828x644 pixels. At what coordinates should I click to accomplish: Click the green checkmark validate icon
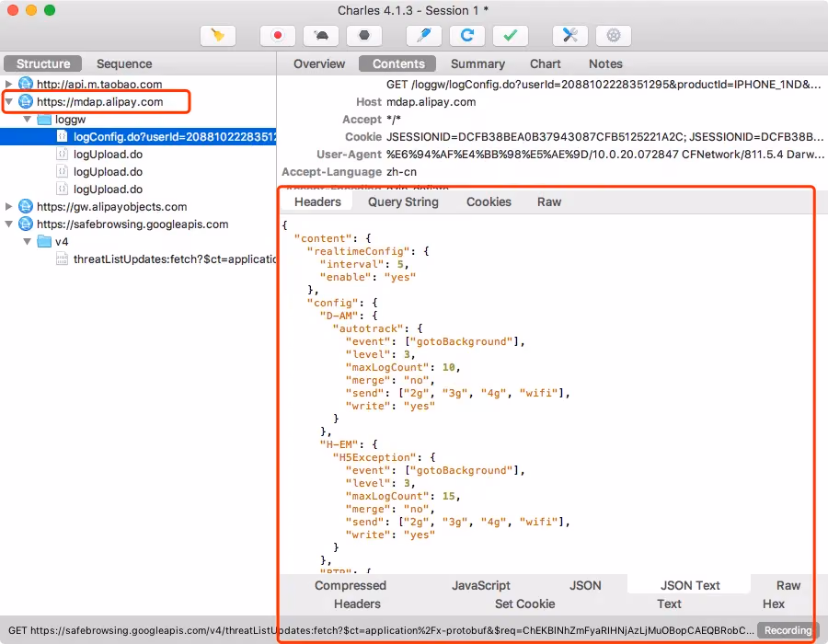pos(511,36)
